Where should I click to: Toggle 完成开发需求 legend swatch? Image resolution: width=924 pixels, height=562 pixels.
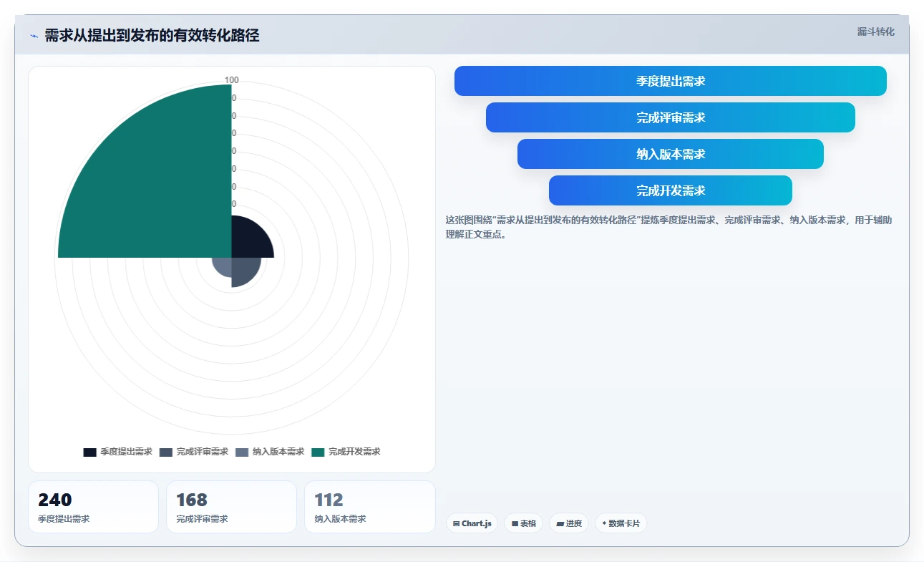click(318, 452)
